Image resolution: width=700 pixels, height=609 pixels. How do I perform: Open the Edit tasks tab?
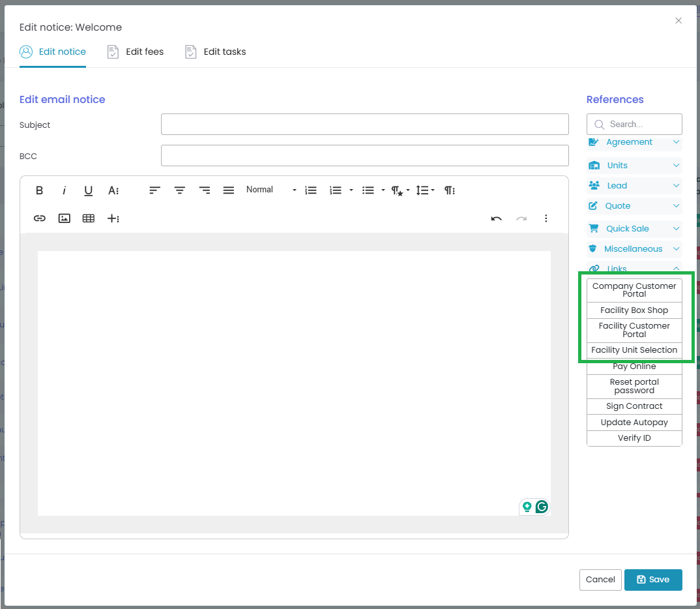(216, 52)
